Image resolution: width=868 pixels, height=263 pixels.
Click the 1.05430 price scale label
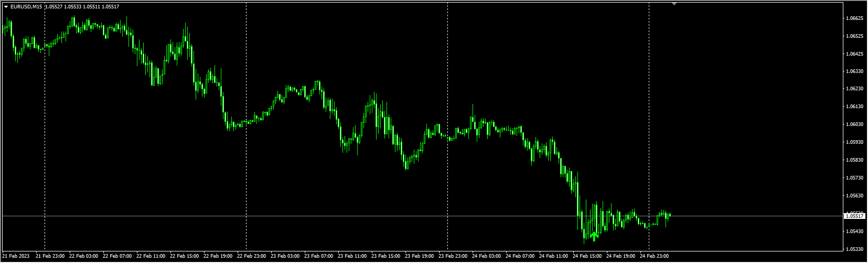click(854, 232)
